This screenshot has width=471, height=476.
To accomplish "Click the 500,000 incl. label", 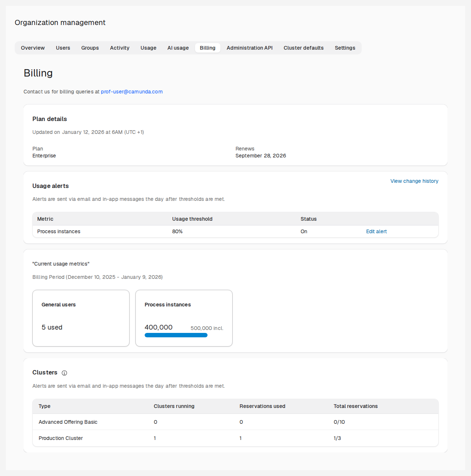I will (207, 328).
